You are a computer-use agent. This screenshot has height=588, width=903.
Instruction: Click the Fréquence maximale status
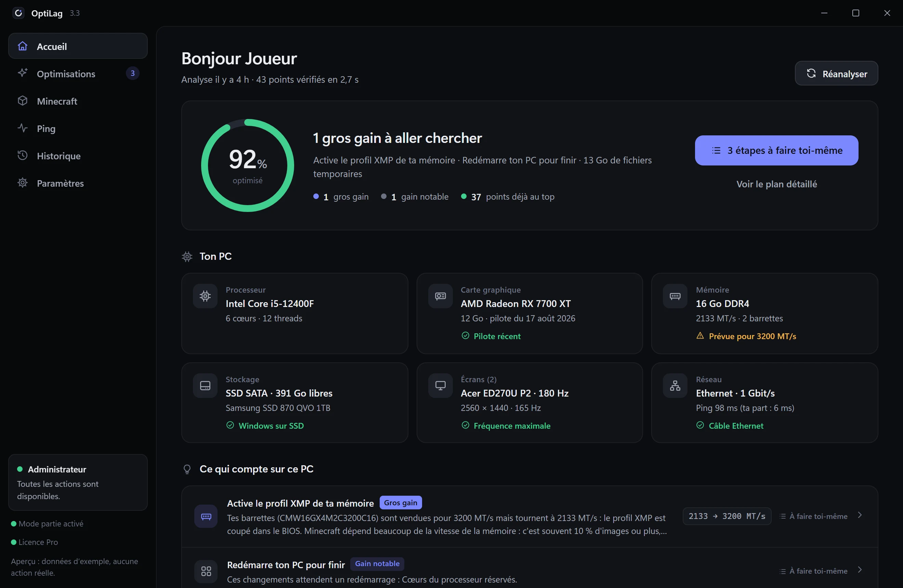(x=506, y=426)
